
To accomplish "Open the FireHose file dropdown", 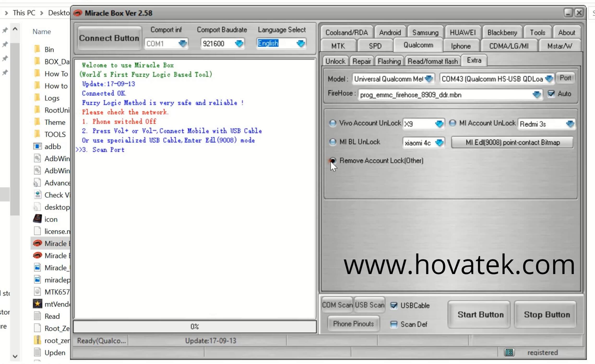I will (x=537, y=95).
